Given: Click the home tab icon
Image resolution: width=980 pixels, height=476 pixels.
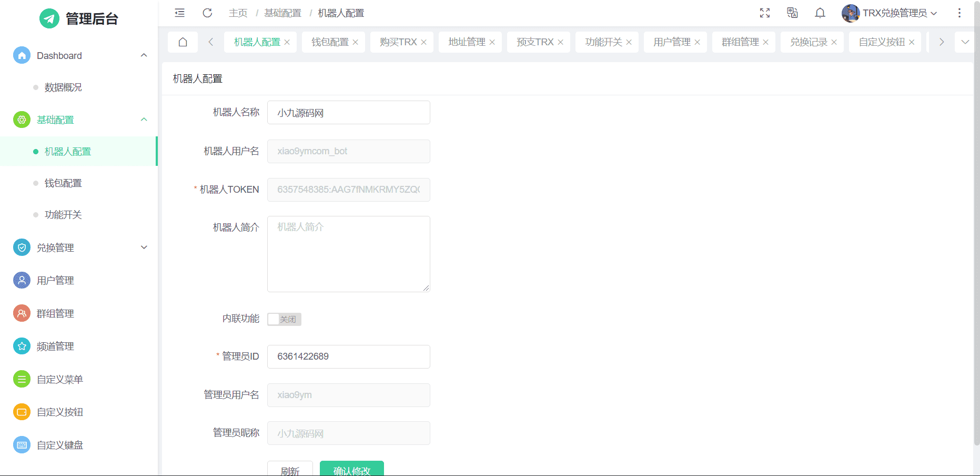Looking at the screenshot, I should click(183, 42).
